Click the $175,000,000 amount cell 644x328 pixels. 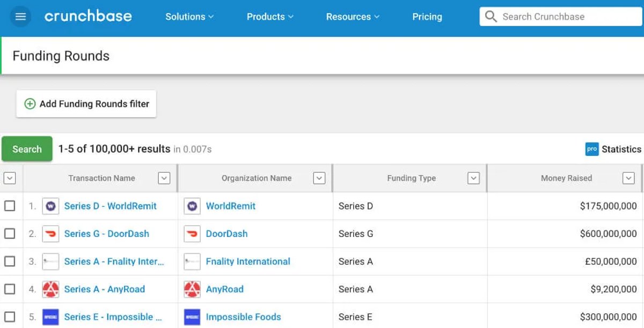pos(609,206)
